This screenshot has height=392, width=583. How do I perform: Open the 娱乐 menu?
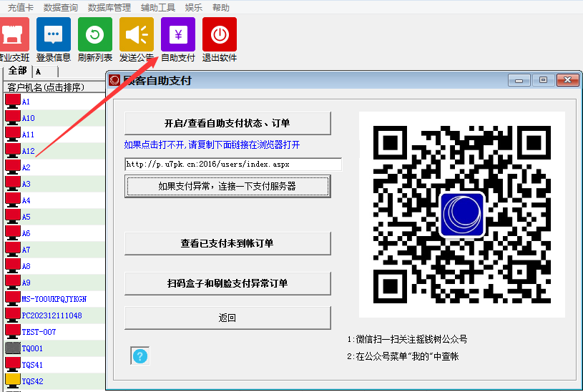194,7
